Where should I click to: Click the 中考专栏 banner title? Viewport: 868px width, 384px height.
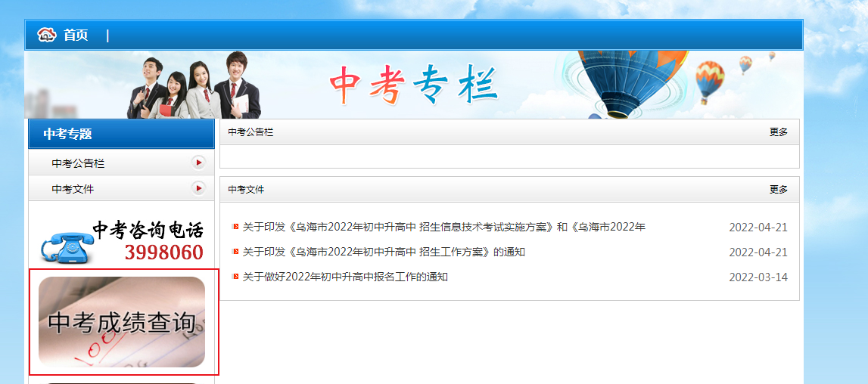413,85
